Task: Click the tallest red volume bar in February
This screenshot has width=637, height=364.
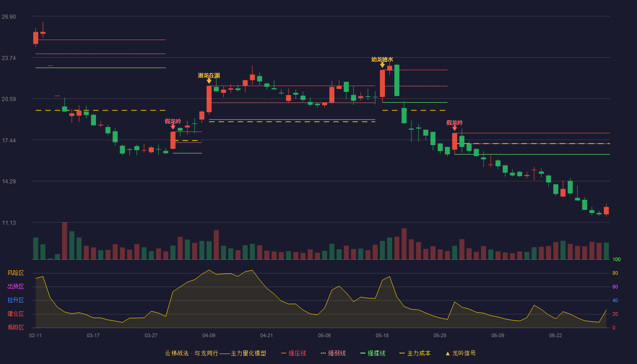Action: tap(65, 241)
